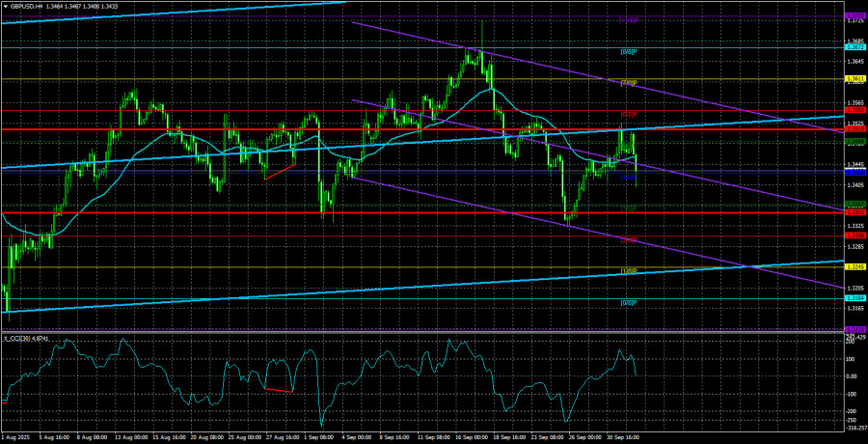Select the purple 1.3733 price tag
The image size is (868, 444).
click(x=854, y=16)
